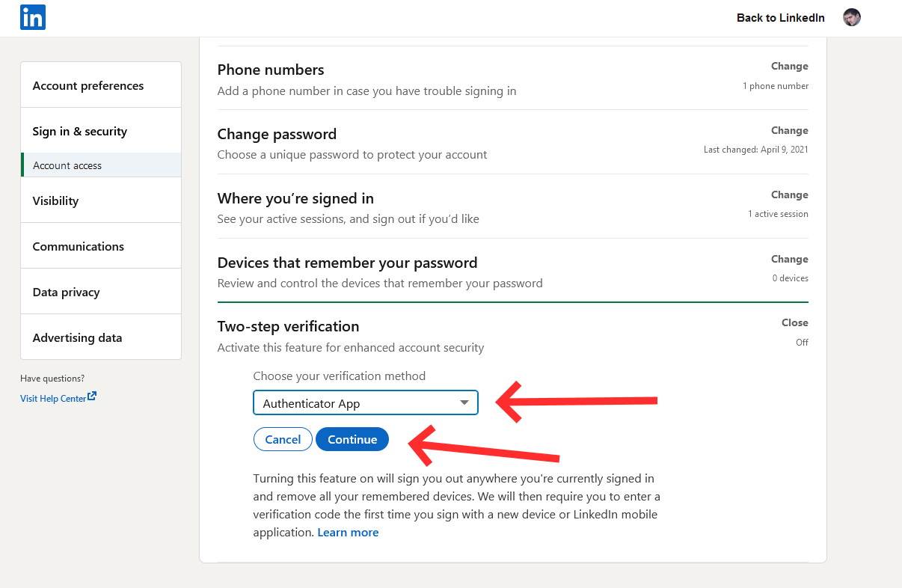
Task: Open the Data privacy settings
Action: [x=66, y=292]
